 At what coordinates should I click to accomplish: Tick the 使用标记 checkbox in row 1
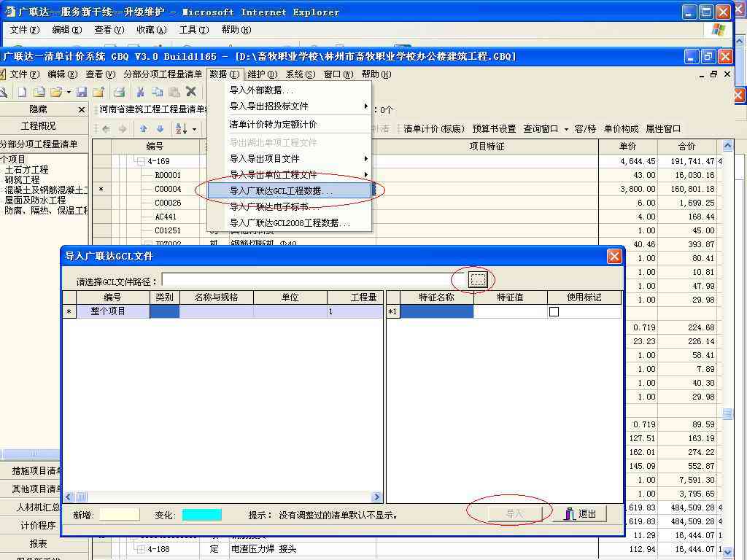point(554,312)
